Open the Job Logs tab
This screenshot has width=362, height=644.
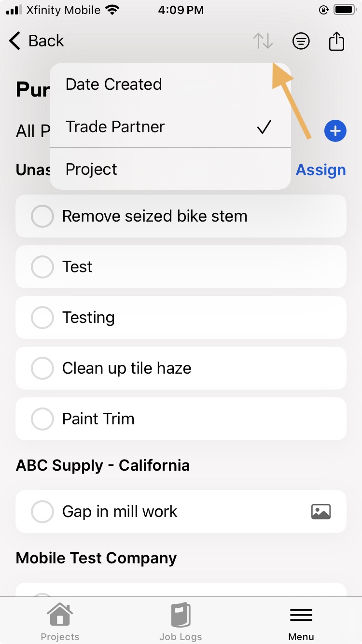[x=181, y=623]
